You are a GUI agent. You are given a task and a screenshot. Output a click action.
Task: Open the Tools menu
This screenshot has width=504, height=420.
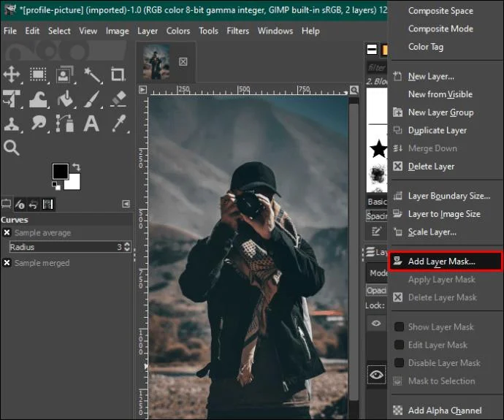208,31
